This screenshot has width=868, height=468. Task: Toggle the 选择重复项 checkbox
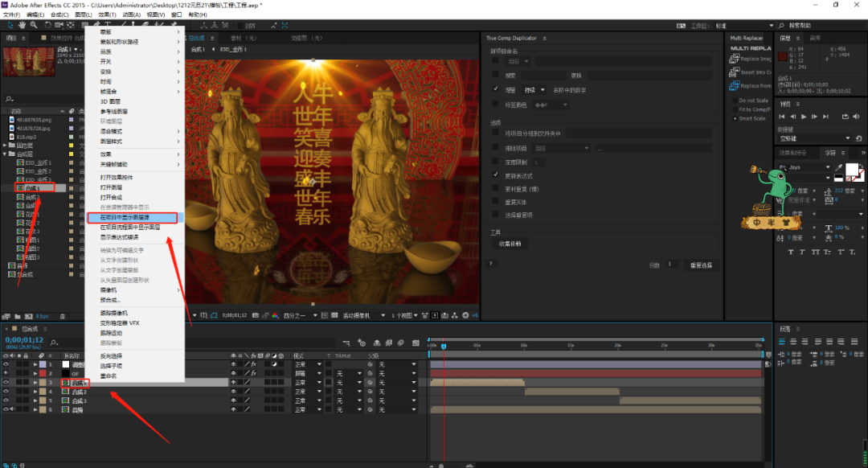(x=495, y=215)
